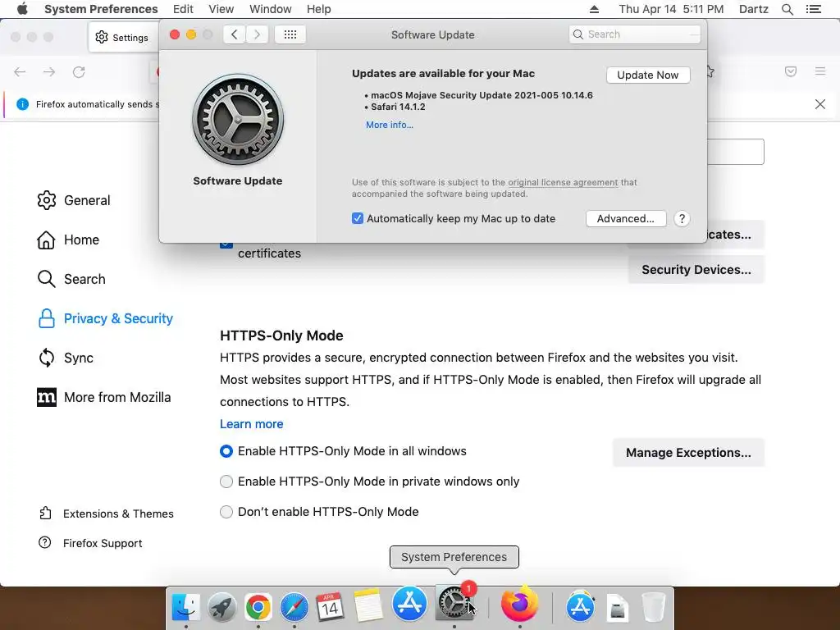
Task: Go to Home settings in Firefox sidebar
Action: pos(68,240)
